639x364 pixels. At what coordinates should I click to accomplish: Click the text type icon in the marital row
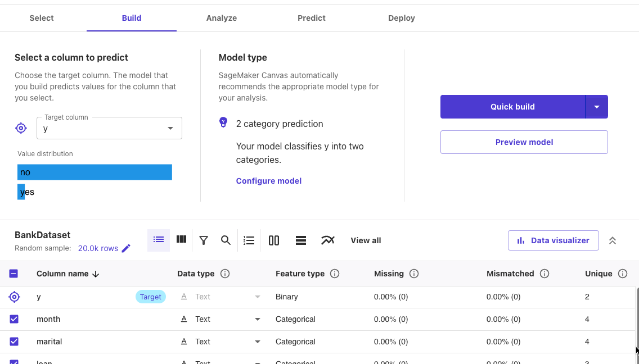pyautogui.click(x=184, y=342)
